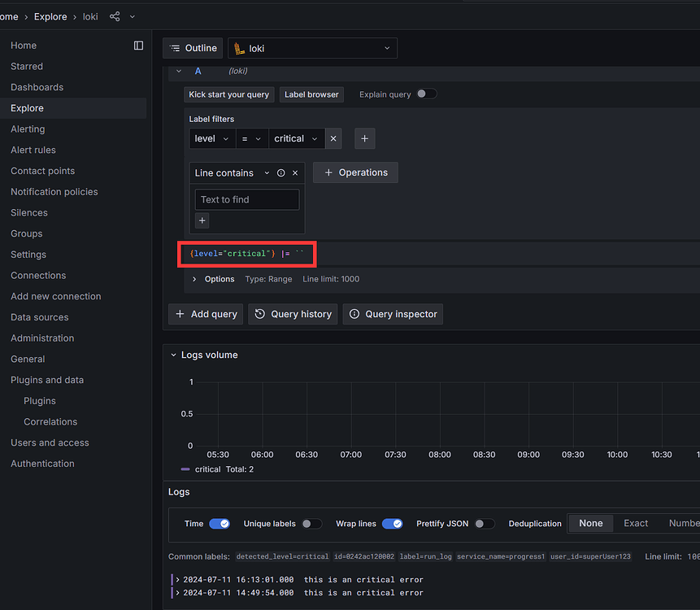
Task: Open Explore from the breadcrumb
Action: 50,15
